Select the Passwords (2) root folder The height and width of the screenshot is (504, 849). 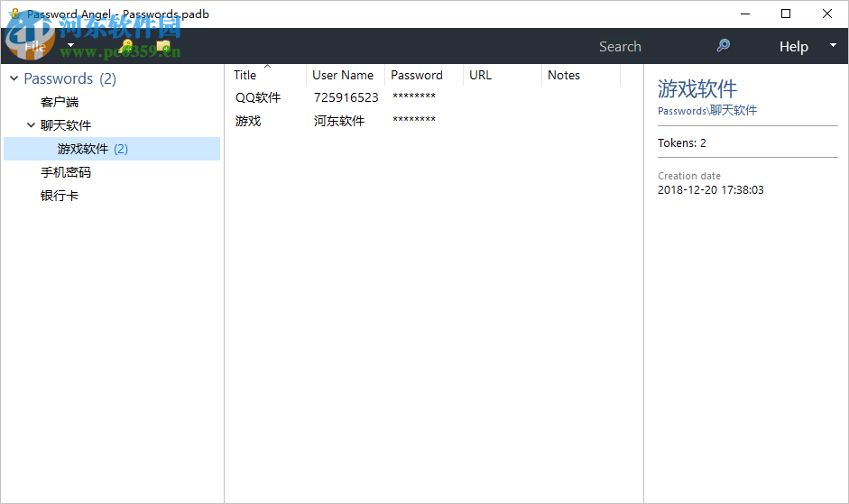pos(69,79)
